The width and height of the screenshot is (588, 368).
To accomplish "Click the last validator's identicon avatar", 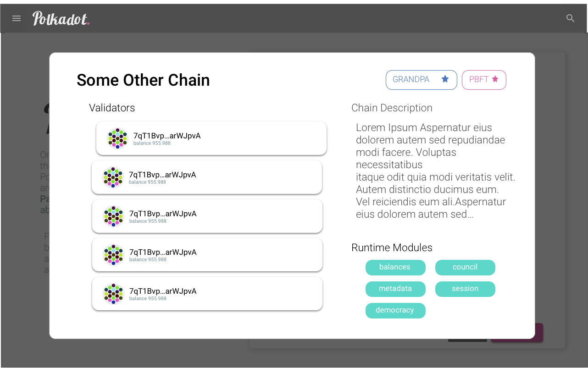I will 113,294.
